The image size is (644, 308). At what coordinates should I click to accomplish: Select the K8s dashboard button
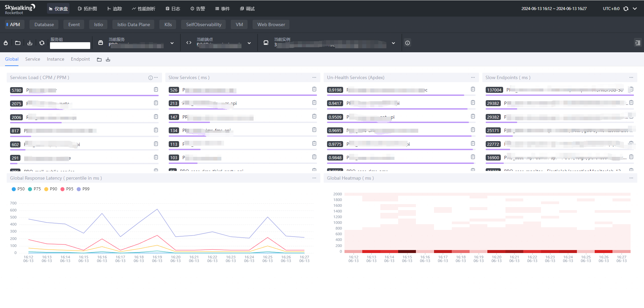[168, 24]
